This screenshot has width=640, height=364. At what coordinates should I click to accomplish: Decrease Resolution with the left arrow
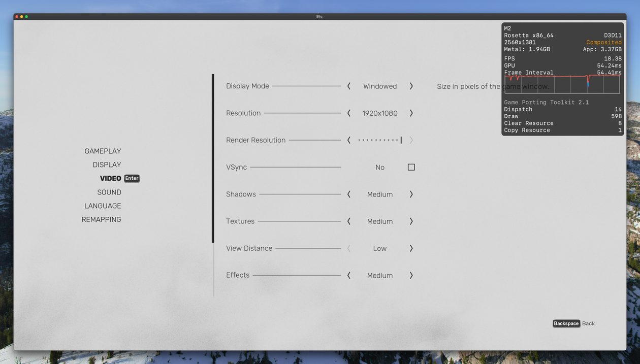[x=349, y=113]
